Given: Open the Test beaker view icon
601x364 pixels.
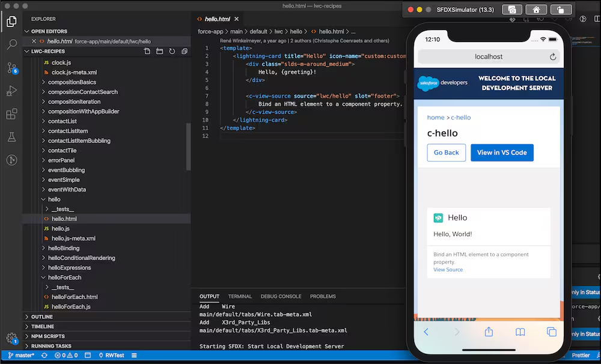Looking at the screenshot, I should click(x=12, y=137).
